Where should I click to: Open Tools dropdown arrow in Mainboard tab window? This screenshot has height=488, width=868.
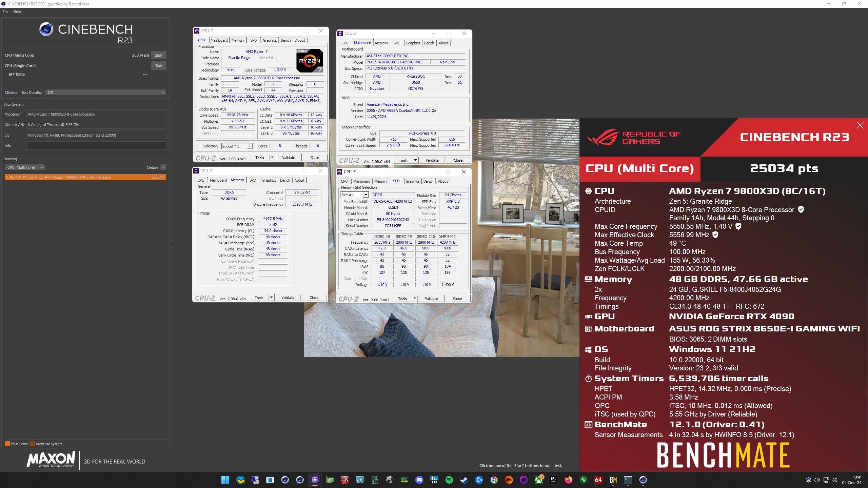coord(415,160)
